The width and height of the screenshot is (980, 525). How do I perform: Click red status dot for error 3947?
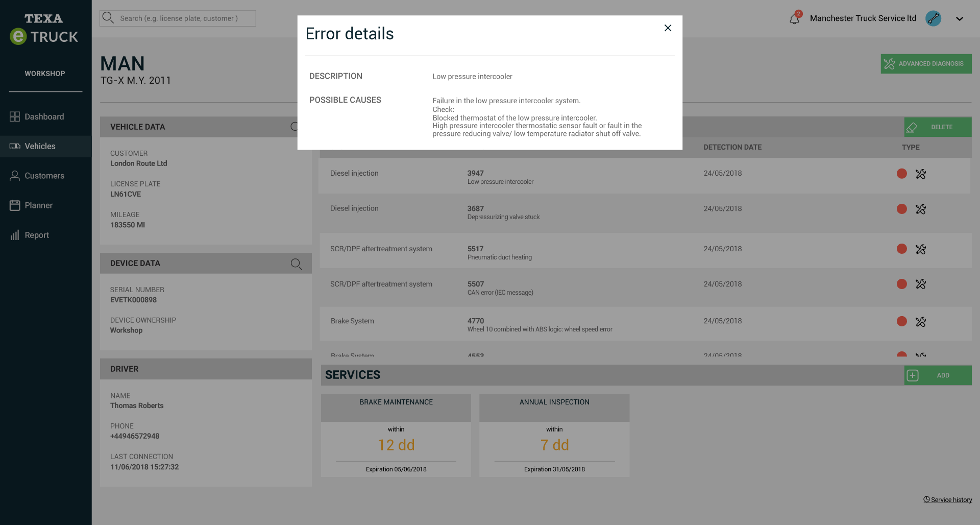click(x=902, y=174)
